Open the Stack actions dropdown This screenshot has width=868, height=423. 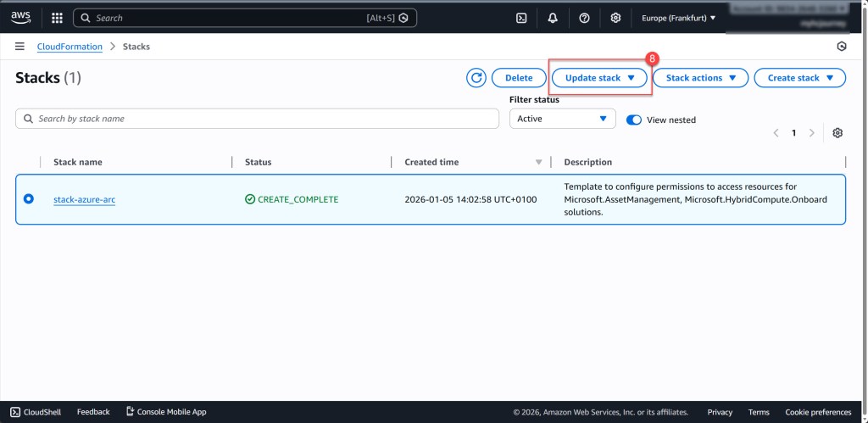[700, 78]
